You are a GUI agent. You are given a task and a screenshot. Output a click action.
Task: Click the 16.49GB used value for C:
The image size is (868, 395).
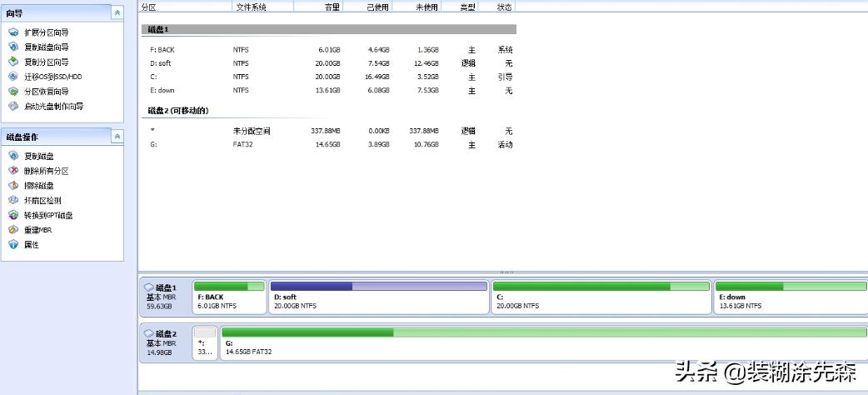pos(377,77)
